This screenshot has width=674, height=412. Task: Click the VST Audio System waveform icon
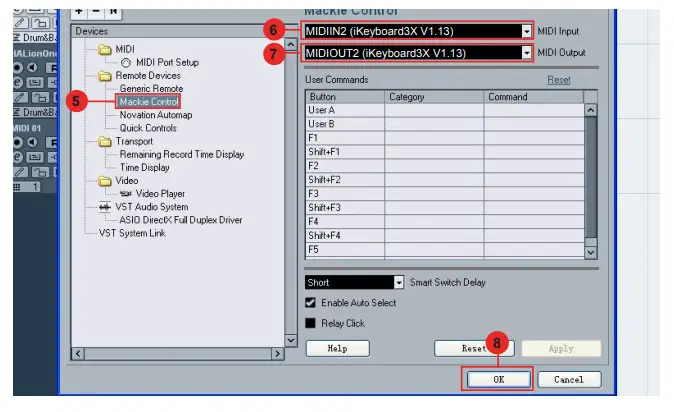[104, 207]
